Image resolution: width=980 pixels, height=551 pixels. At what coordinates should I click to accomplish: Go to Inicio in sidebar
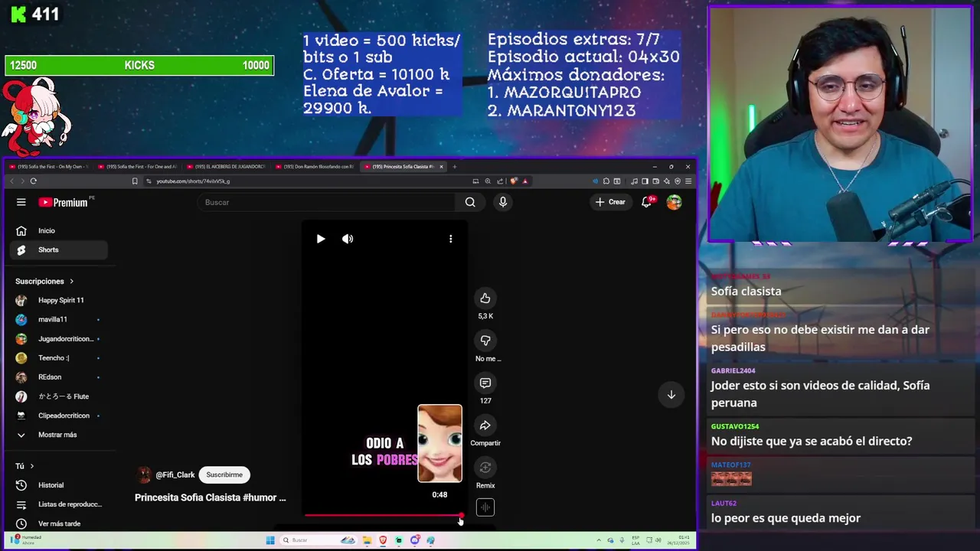59,230
